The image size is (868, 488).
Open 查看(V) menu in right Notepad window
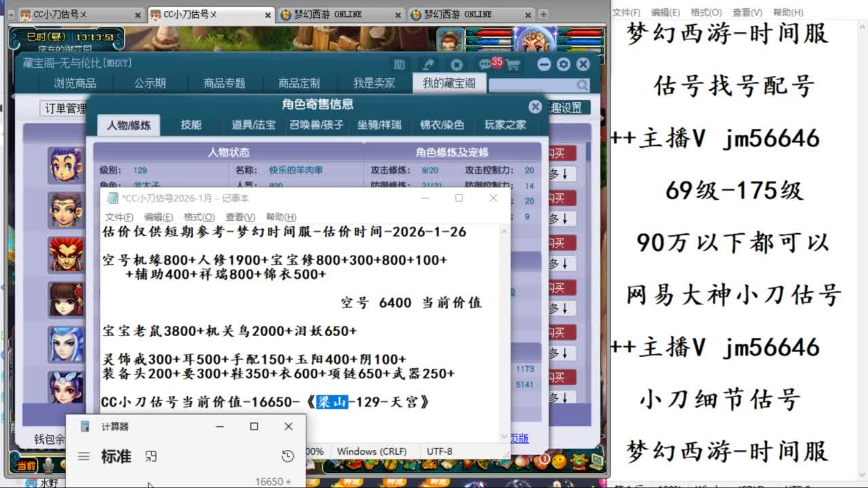click(747, 12)
